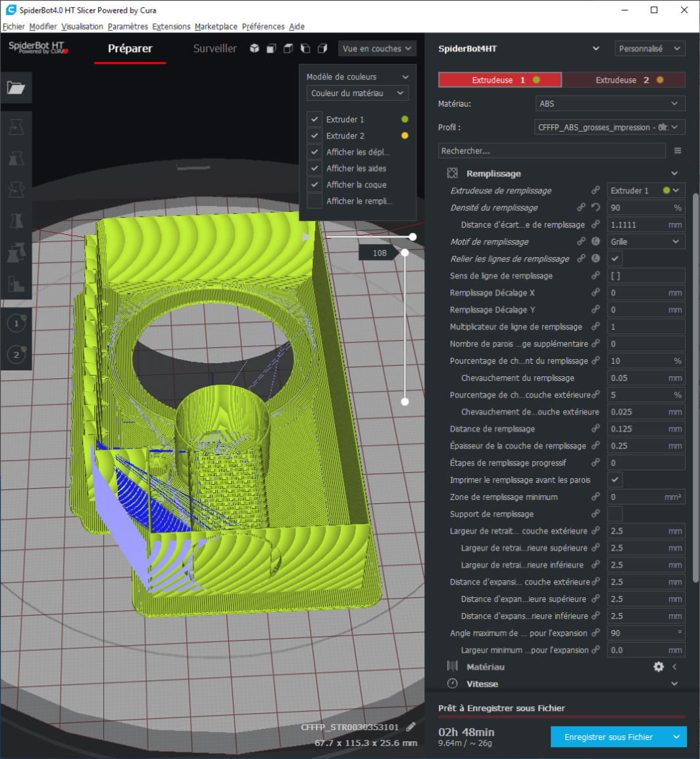This screenshot has height=759, width=700.
Task: Toggle Imprimer le remplissage avant les parois
Action: [x=614, y=479]
